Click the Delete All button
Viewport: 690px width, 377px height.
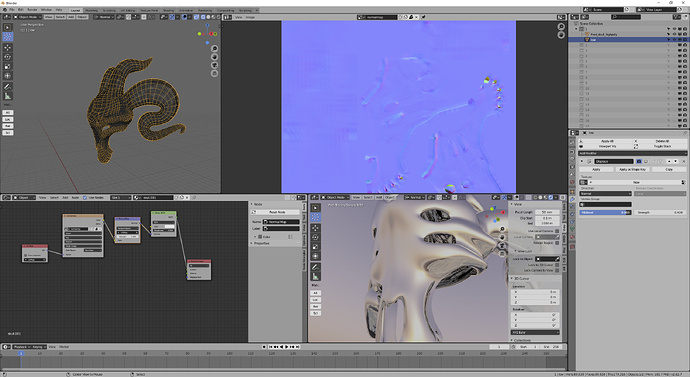tap(662, 141)
